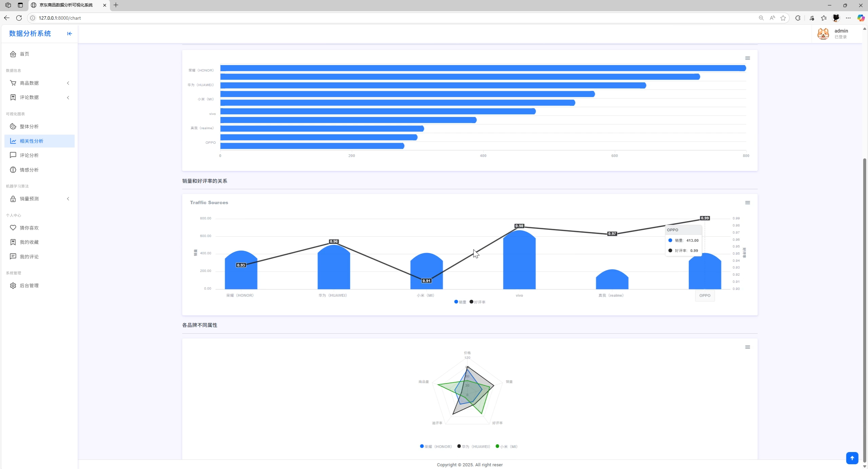Open browser zoom magnifier icon

(761, 18)
